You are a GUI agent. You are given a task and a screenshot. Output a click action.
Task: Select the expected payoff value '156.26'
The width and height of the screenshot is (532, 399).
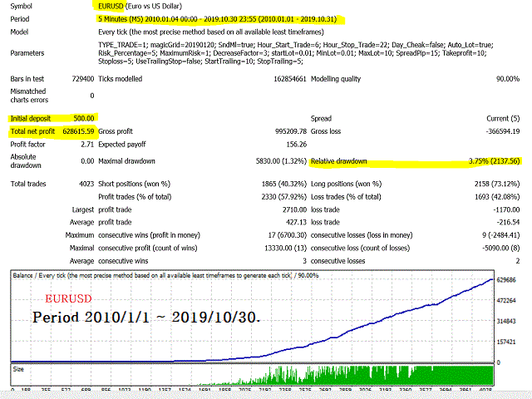pyautogui.click(x=296, y=144)
